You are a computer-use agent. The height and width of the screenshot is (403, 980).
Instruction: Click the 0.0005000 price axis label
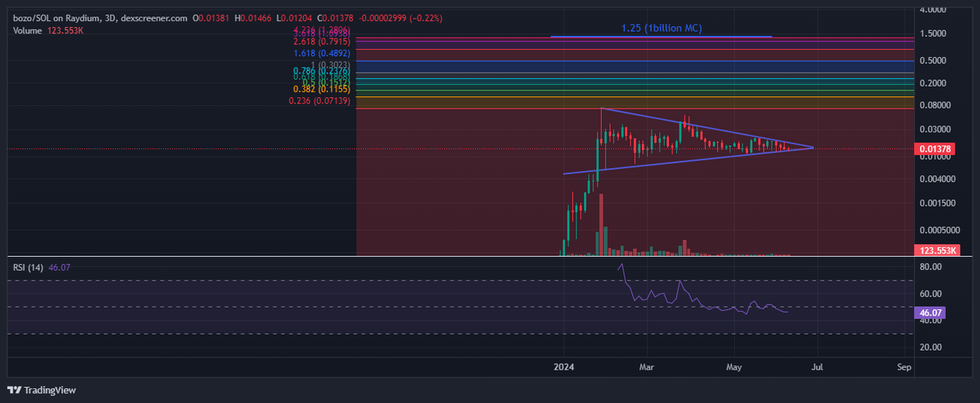point(938,230)
